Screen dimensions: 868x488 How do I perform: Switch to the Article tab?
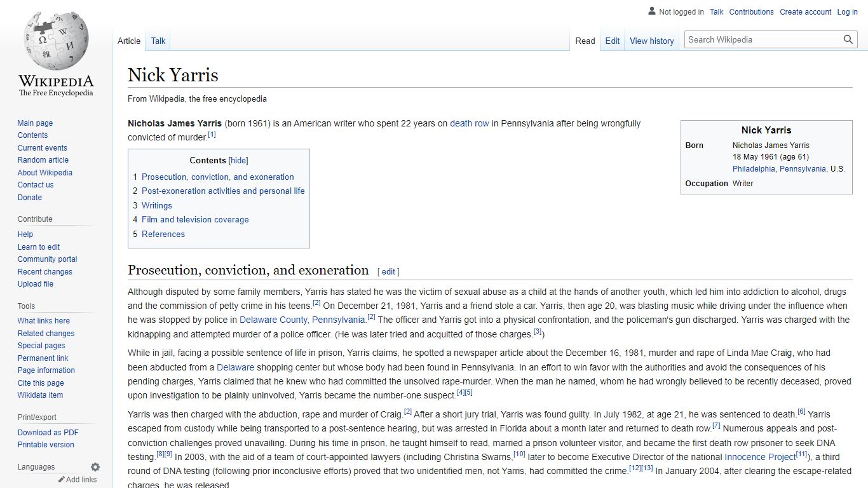129,41
